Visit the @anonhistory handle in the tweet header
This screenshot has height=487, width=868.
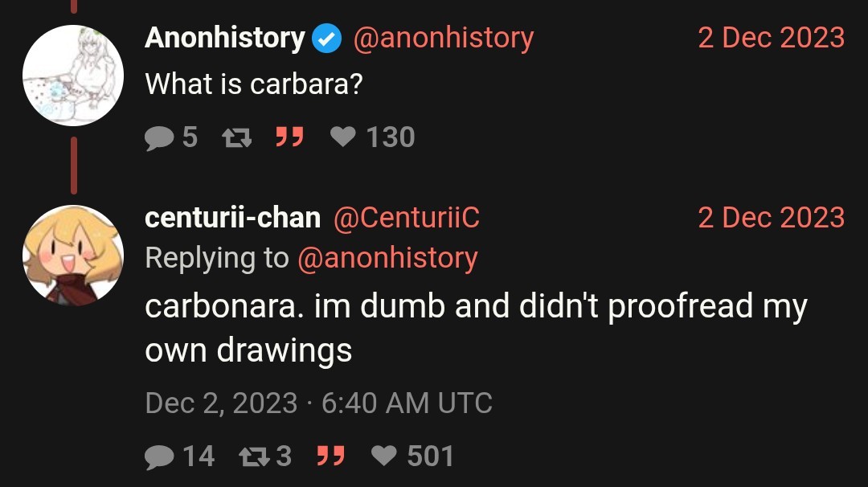(x=443, y=38)
